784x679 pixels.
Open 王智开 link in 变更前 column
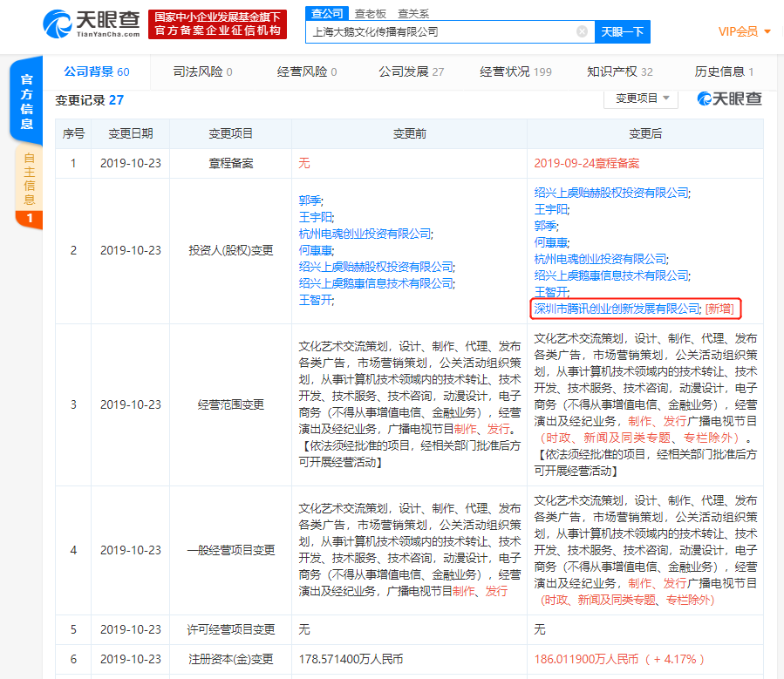[316, 300]
